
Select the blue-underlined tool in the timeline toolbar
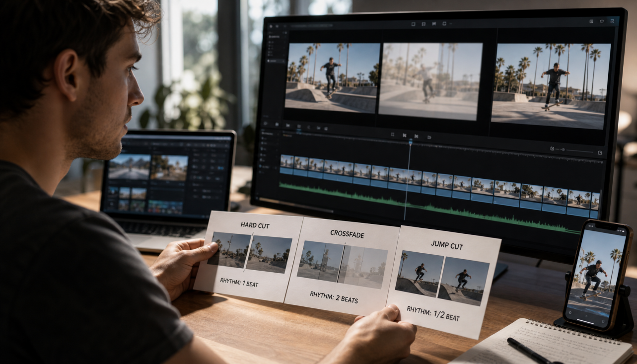[299, 127]
